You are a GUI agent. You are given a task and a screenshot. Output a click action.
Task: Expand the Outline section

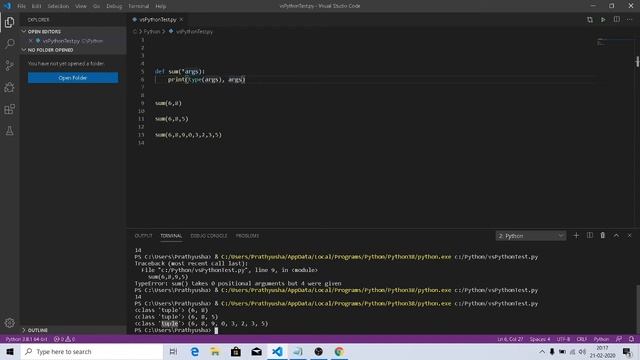pos(73,330)
